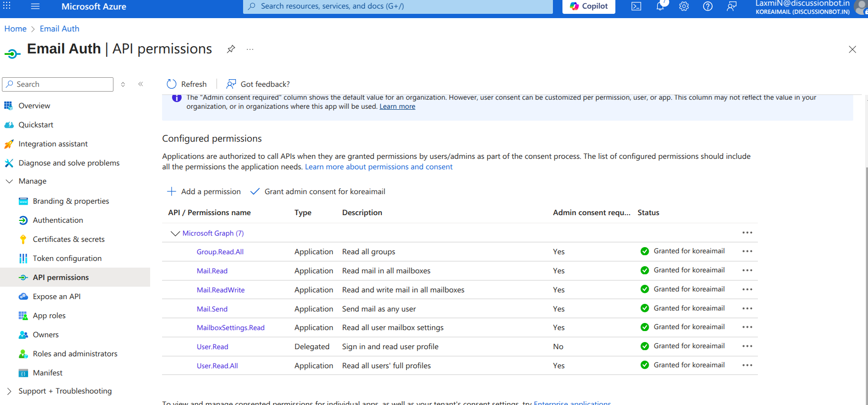Image resolution: width=868 pixels, height=405 pixels.
Task: Open the Mail.ReadWrite permission link
Action: 221,290
